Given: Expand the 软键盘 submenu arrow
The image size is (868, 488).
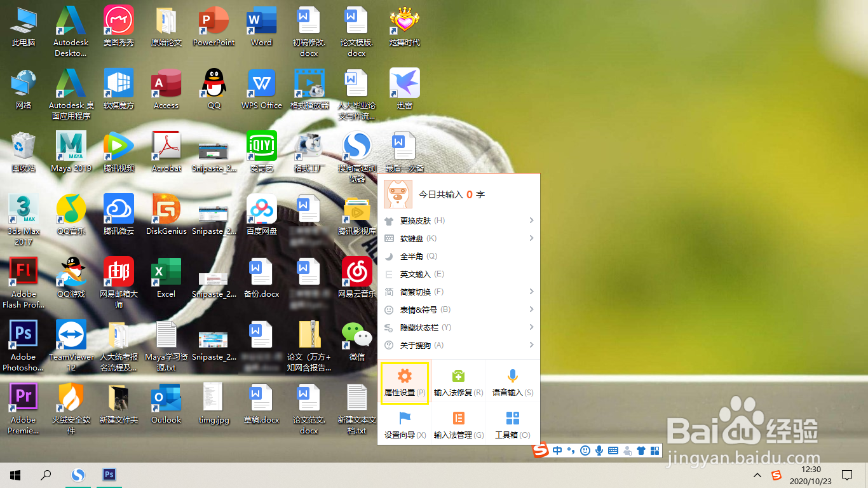Looking at the screenshot, I should coord(531,238).
